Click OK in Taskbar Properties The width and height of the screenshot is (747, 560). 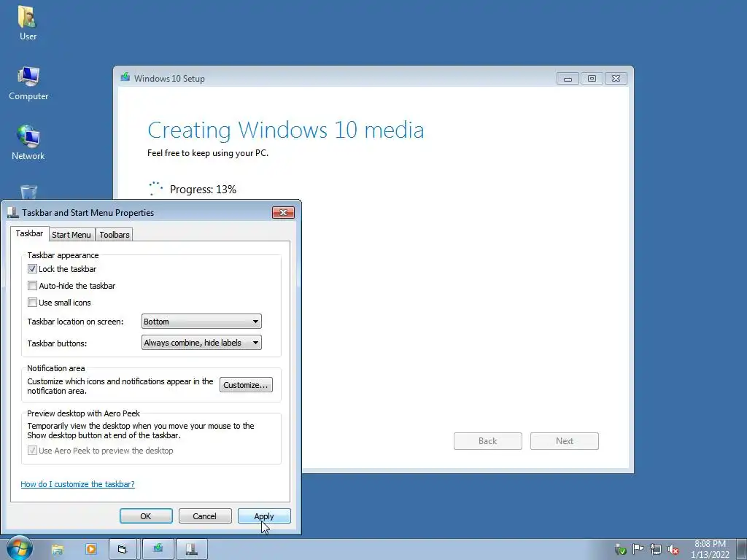coord(146,516)
